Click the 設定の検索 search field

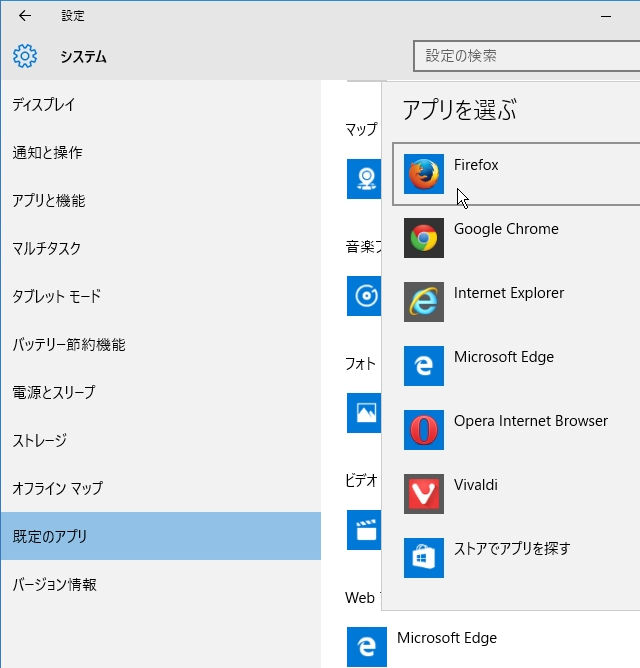[x=527, y=56]
